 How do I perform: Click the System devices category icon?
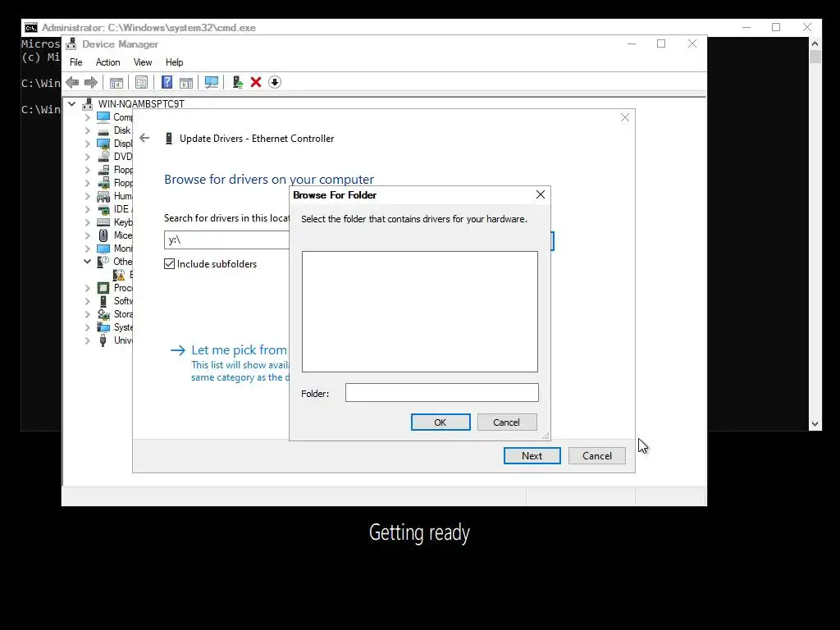click(x=103, y=327)
